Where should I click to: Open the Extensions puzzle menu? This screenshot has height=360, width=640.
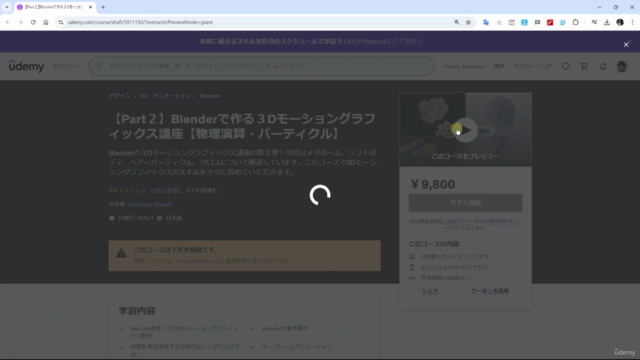pos(576,22)
